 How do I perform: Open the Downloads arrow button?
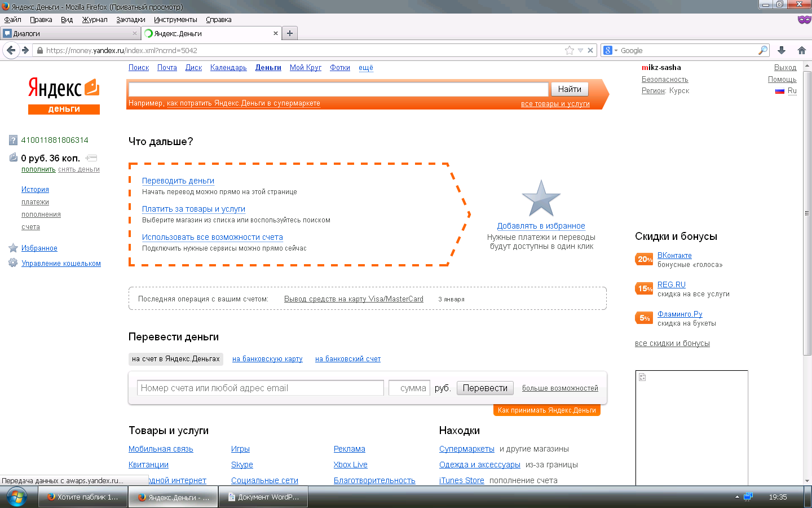coord(782,50)
